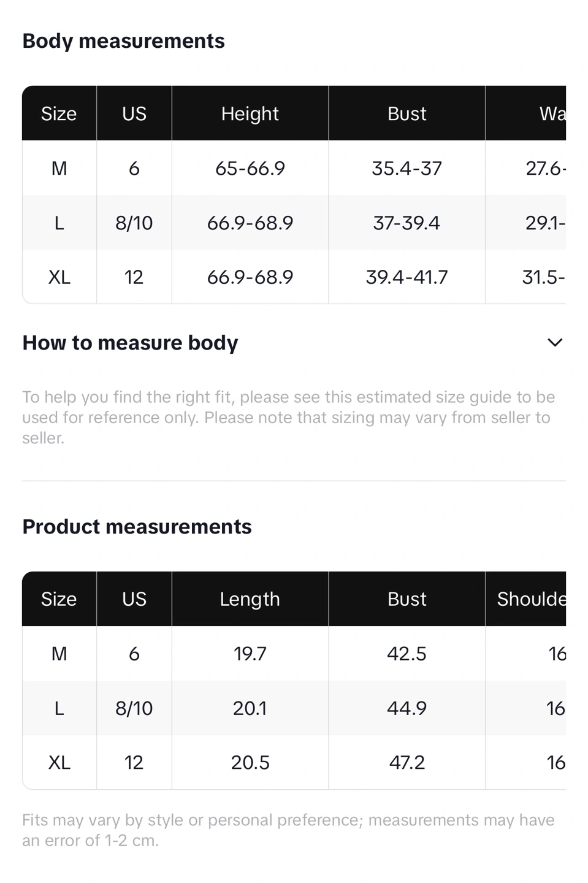Screen dimensions: 588x883
Task: Open the How to measure body section heading
Action: (x=130, y=343)
